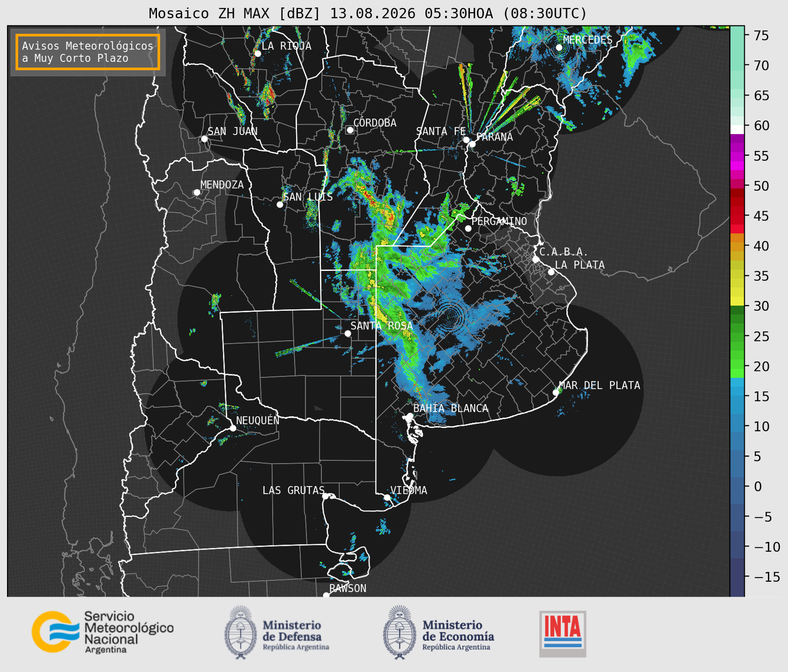This screenshot has width=788, height=672.
Task: Click the green 25 dBZ scale band
Action: click(737, 336)
